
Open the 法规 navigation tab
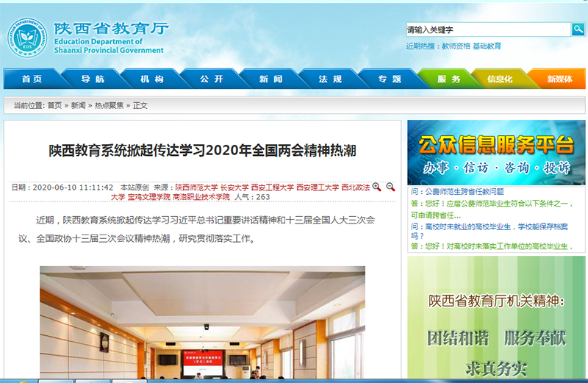click(330, 79)
